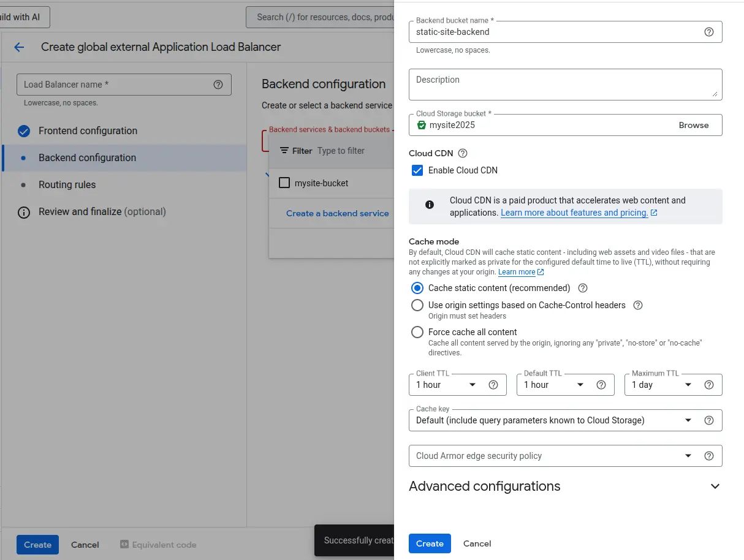Image resolution: width=744 pixels, height=560 pixels.
Task: Check the mysite-bucket checkbox
Action: (284, 183)
